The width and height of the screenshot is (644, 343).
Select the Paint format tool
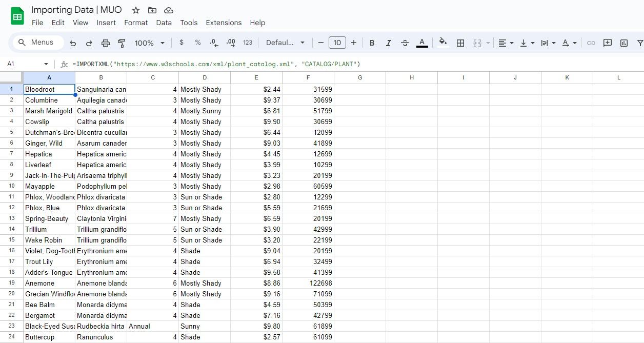pyautogui.click(x=122, y=43)
